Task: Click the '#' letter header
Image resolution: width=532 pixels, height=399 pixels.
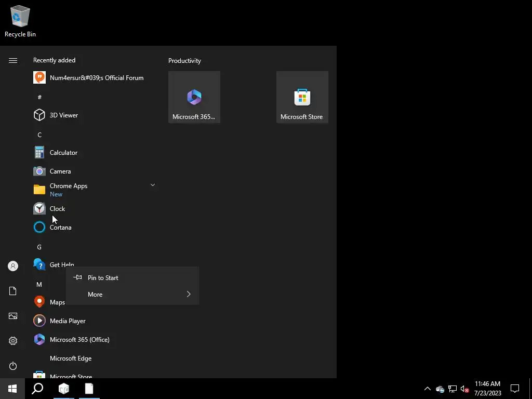Action: pos(39,97)
